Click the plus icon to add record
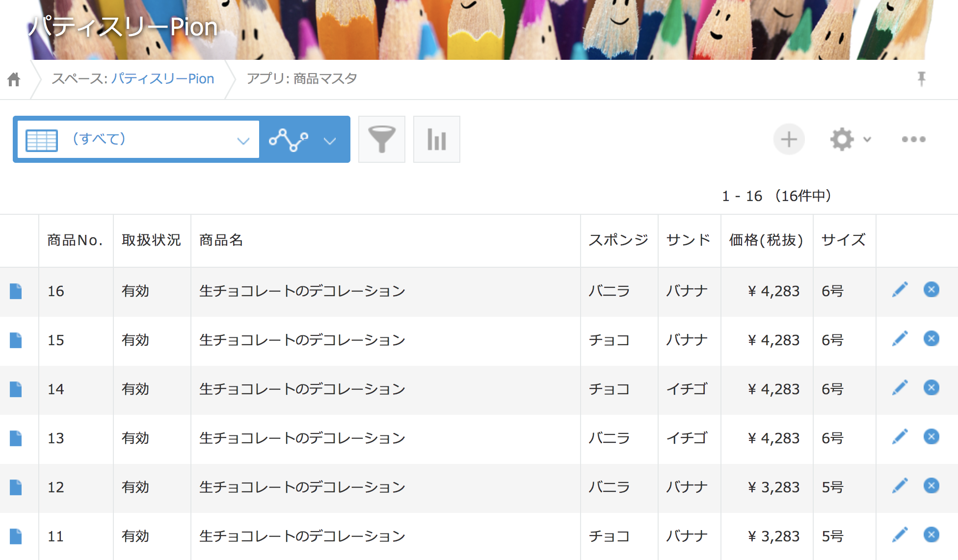 pyautogui.click(x=789, y=139)
